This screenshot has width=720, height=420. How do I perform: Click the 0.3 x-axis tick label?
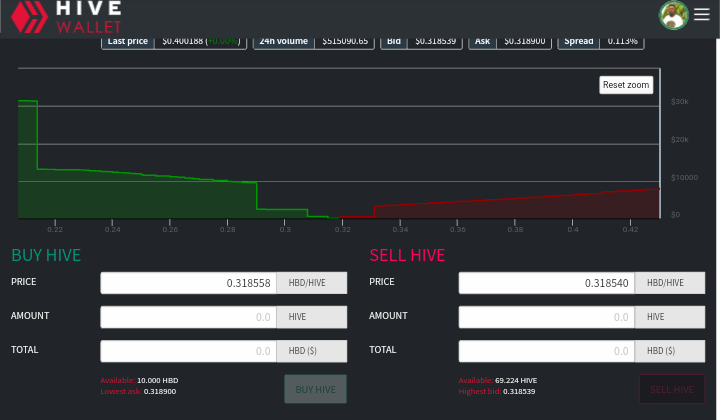pyautogui.click(x=285, y=230)
